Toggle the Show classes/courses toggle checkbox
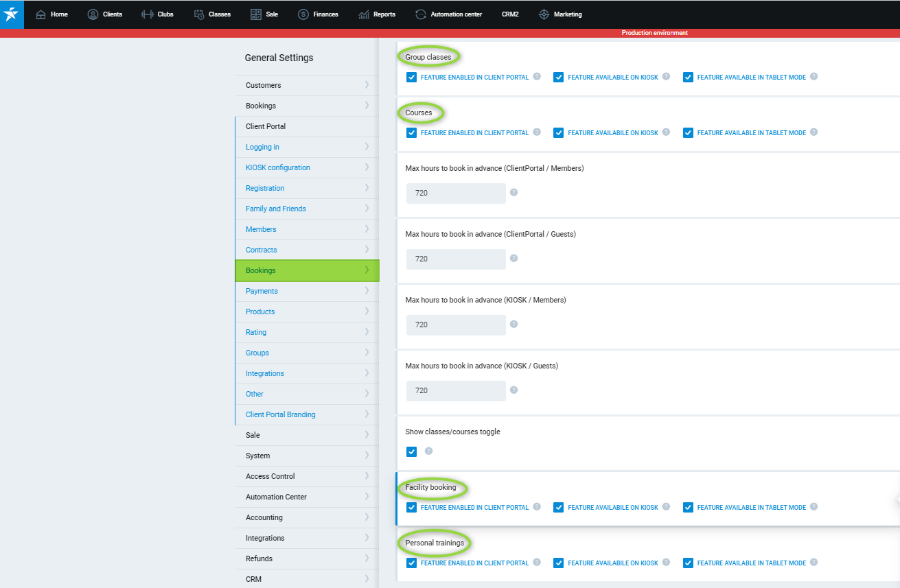Viewport: 900px width, 588px height. 412,451
